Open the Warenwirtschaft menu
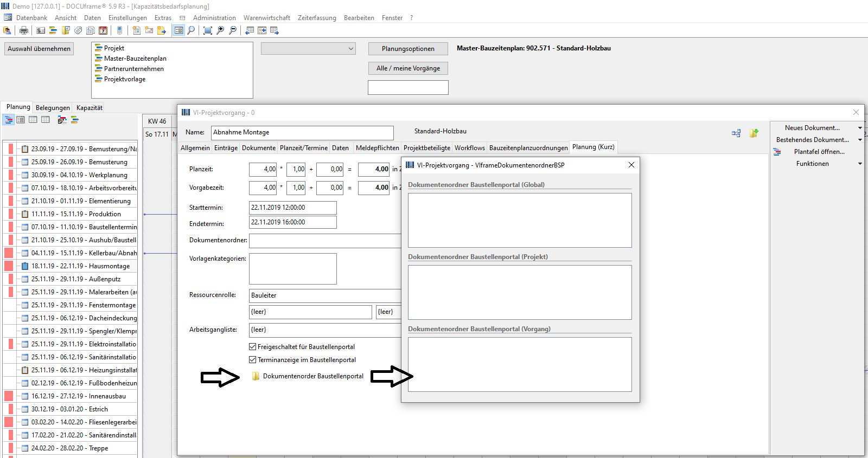This screenshot has height=458, width=868. 266,18
